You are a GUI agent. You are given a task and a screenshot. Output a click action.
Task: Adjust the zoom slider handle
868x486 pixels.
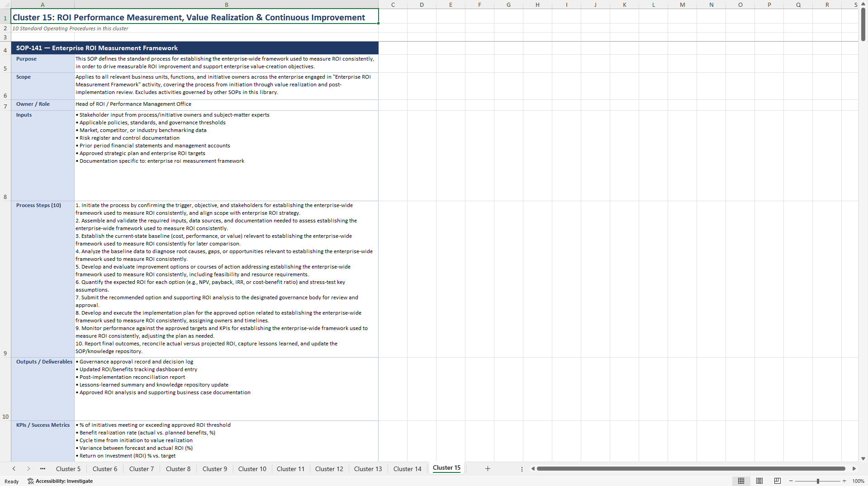[818, 481]
